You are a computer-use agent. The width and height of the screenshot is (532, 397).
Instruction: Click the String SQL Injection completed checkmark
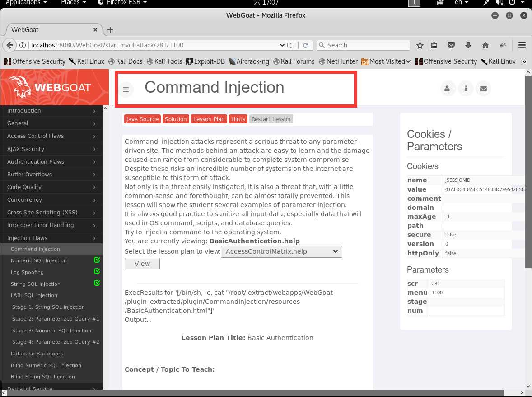97,283
